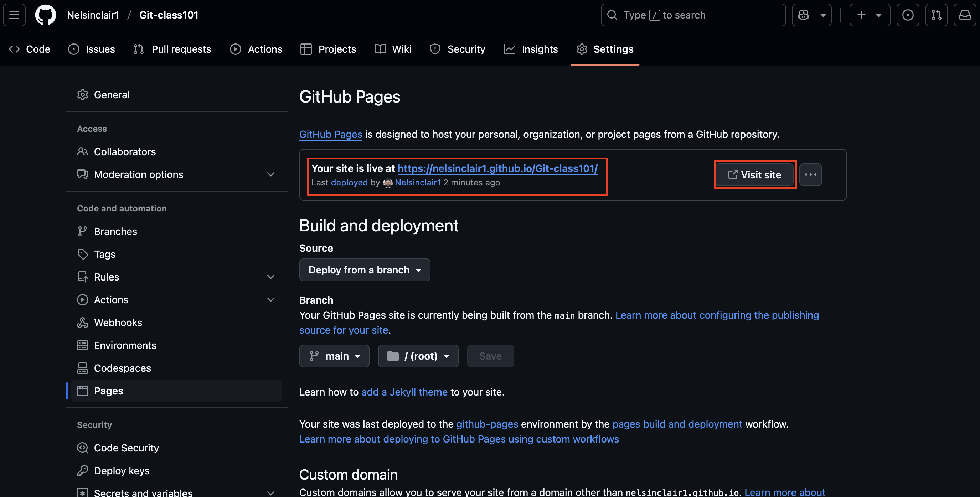Select the Settings tab
This screenshot has width=980, height=497.
[605, 49]
